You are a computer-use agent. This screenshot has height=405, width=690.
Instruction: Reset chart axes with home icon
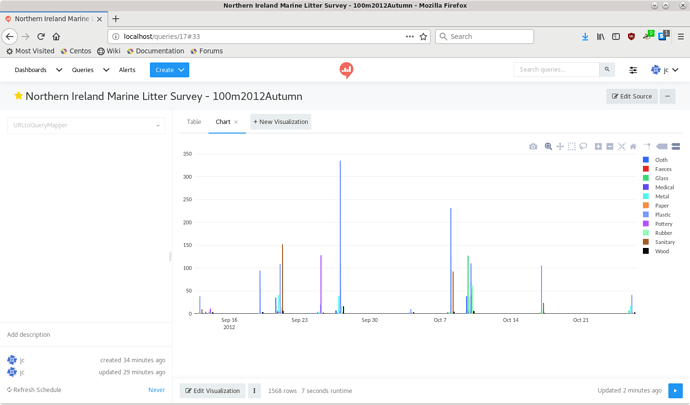(633, 147)
